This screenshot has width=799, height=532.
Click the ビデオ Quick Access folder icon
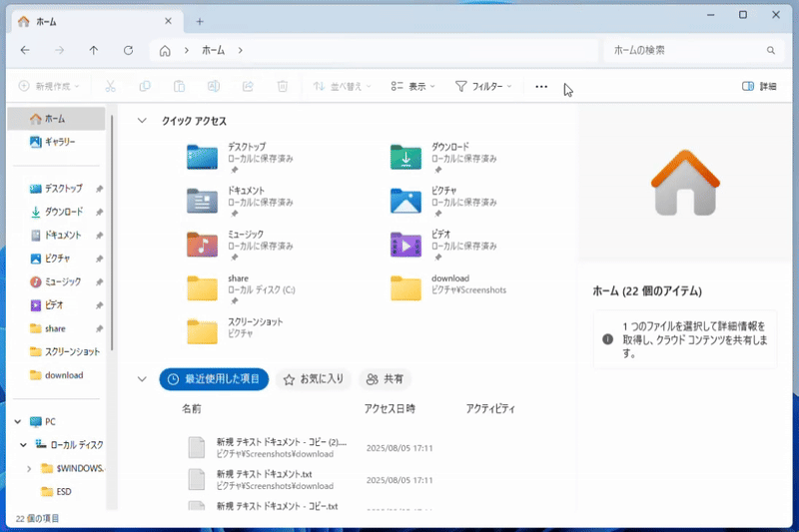[405, 245]
